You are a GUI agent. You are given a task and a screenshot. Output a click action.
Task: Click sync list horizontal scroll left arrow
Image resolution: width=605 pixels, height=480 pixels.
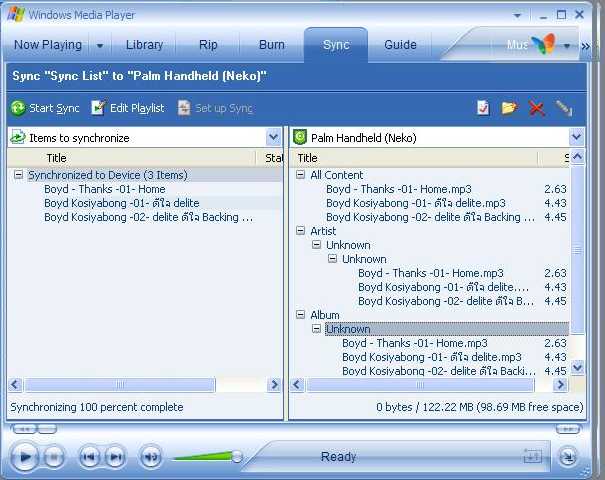[15, 384]
